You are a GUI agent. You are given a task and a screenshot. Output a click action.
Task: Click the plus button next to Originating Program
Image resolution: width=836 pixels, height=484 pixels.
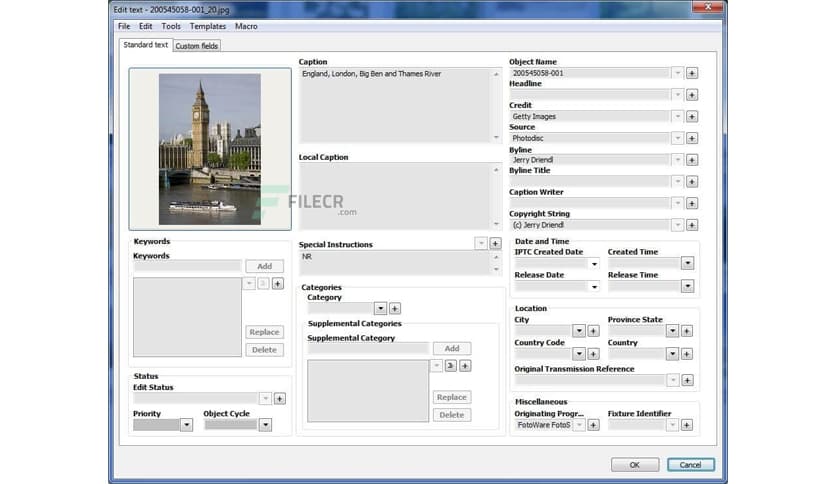(593, 425)
